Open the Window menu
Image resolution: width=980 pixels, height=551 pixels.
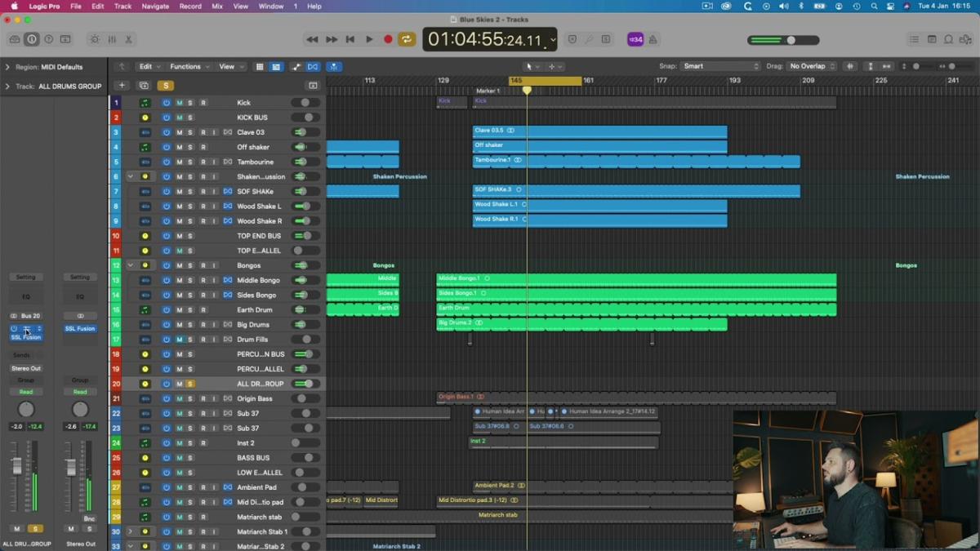coord(271,6)
